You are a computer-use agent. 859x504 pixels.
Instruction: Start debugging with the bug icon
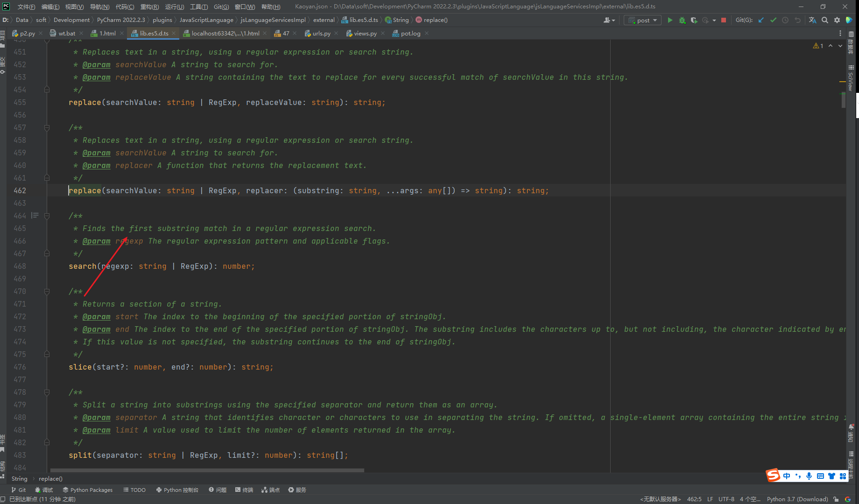coord(682,20)
